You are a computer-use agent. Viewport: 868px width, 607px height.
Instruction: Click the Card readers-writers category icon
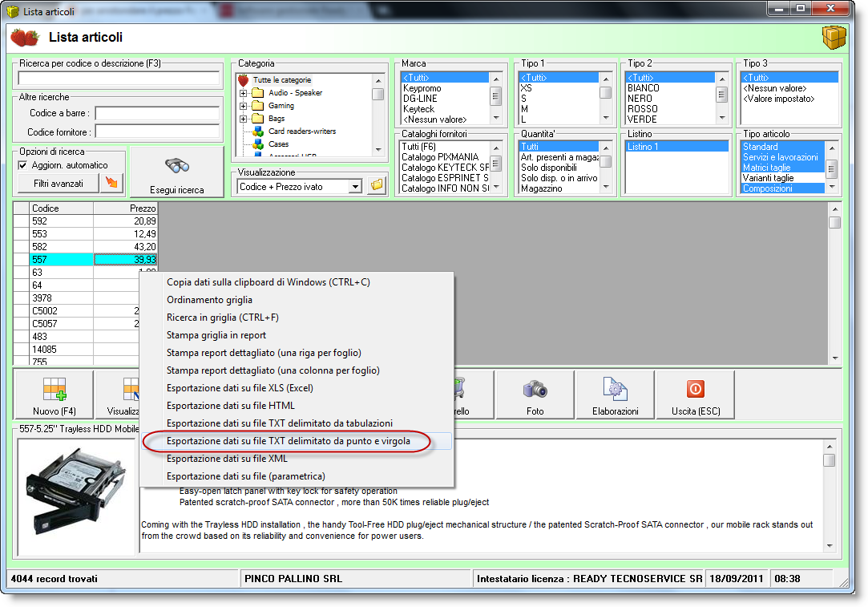point(258,132)
